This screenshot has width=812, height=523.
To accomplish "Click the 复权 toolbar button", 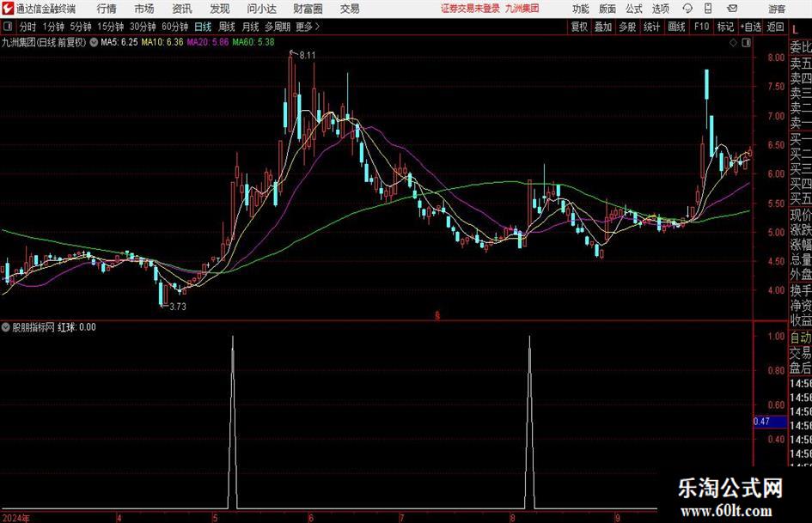I will (579, 27).
